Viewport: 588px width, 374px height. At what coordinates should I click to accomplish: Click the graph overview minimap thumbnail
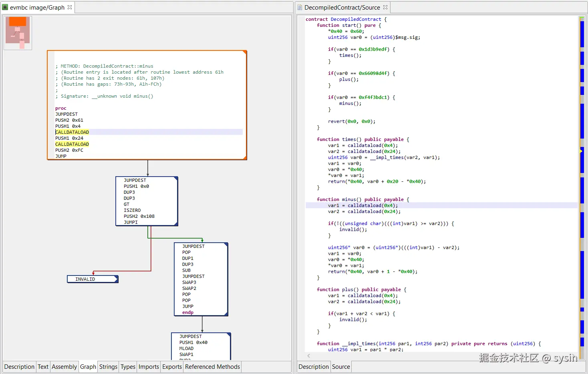[18, 32]
